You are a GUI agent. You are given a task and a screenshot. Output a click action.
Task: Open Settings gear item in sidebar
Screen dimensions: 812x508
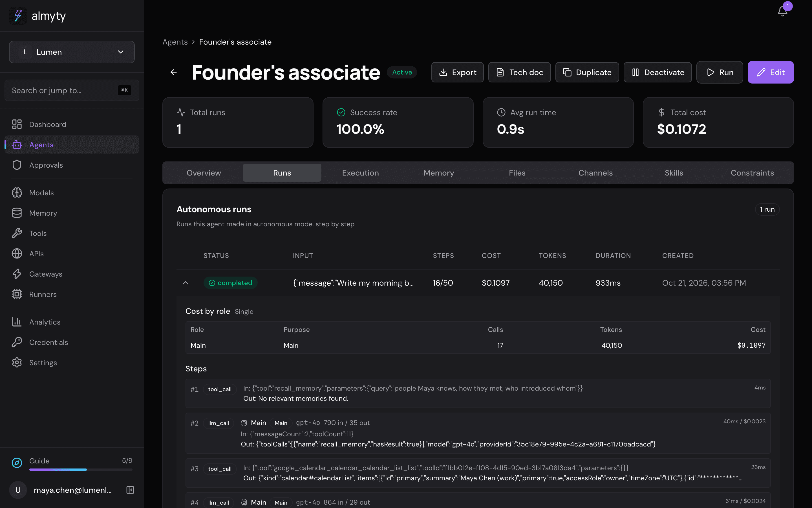click(x=72, y=363)
